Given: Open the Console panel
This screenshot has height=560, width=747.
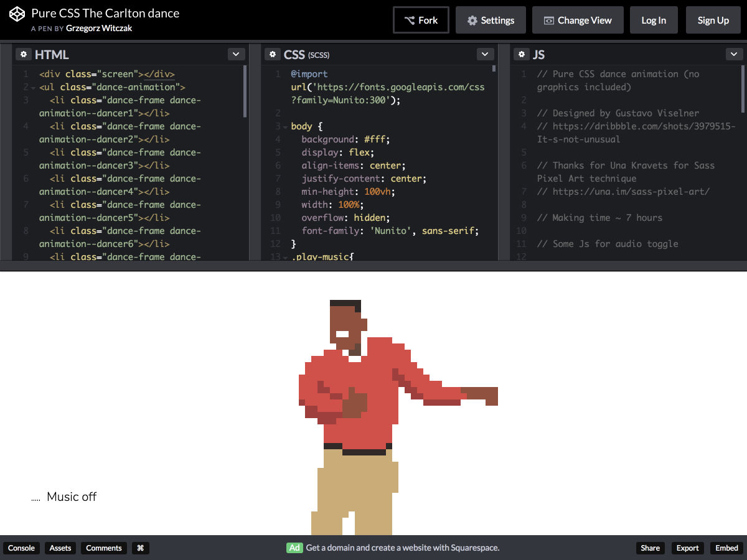Looking at the screenshot, I should (21, 548).
